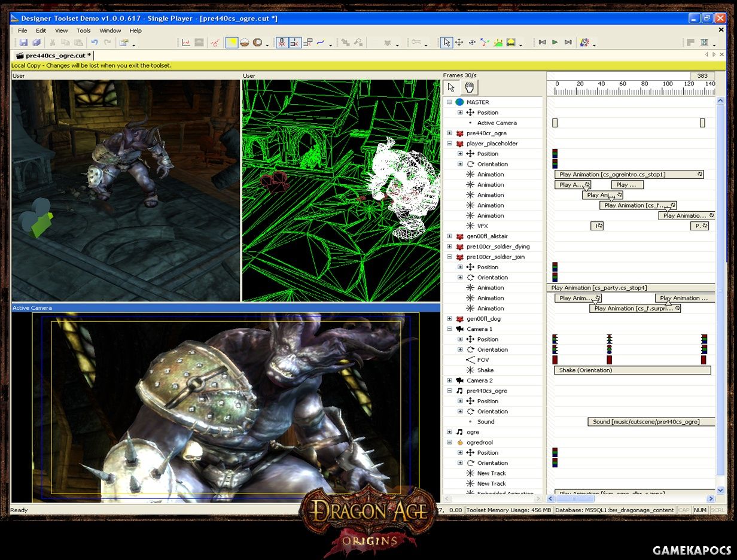Play the cutscene with green play button

coord(555,42)
